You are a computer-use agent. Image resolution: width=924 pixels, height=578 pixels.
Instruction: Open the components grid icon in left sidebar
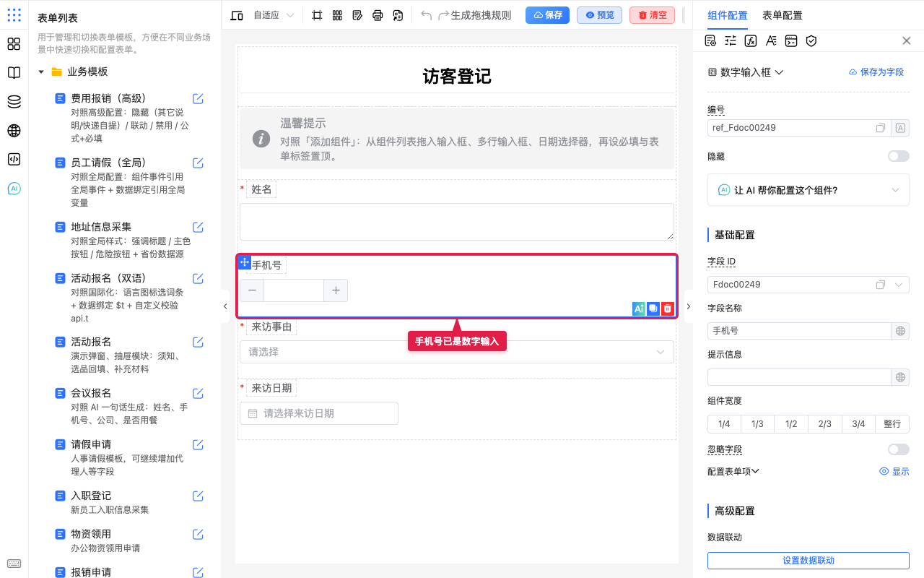pyautogui.click(x=14, y=44)
